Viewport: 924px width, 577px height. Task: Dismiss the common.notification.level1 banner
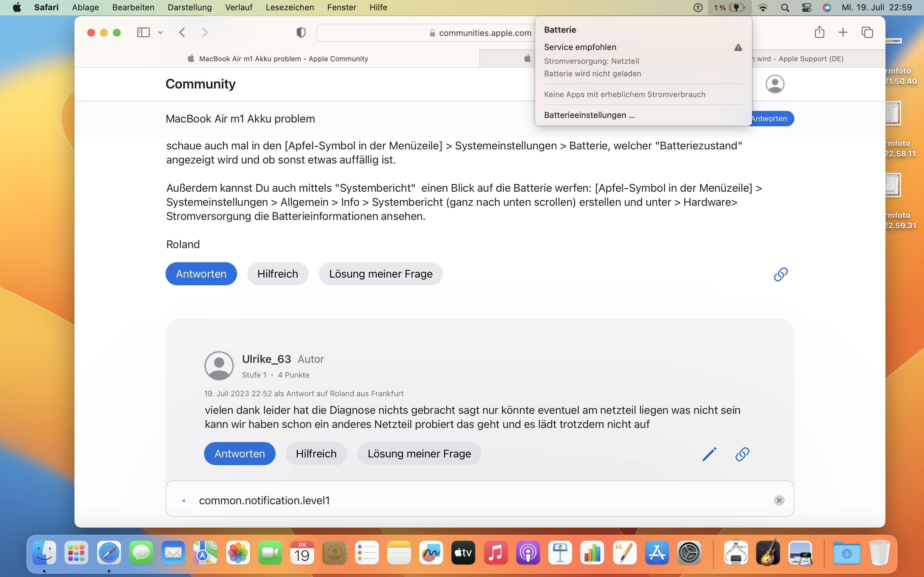(779, 500)
